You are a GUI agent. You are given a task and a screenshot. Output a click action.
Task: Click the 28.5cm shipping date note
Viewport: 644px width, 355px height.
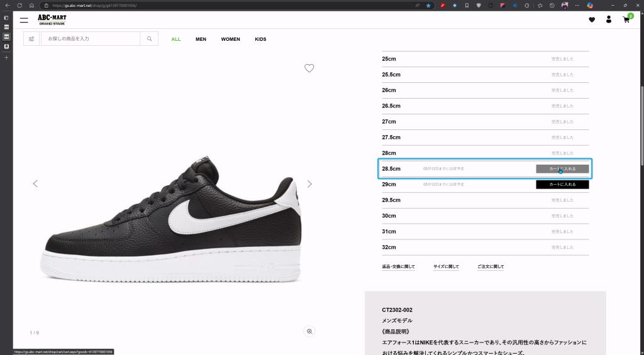coord(443,168)
